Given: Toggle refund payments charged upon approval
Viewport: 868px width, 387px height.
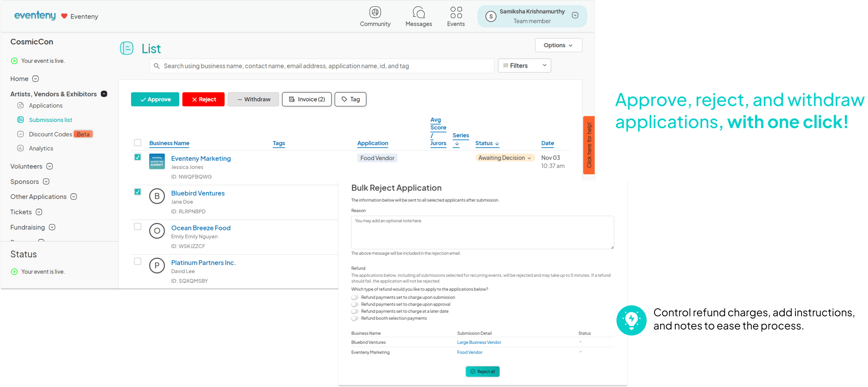Looking at the screenshot, I should pyautogui.click(x=355, y=304).
